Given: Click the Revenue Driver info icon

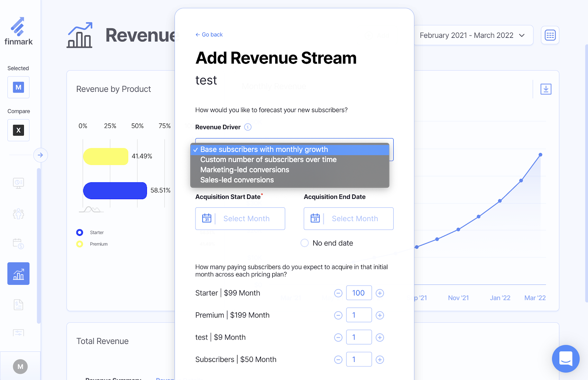Looking at the screenshot, I should [x=248, y=127].
